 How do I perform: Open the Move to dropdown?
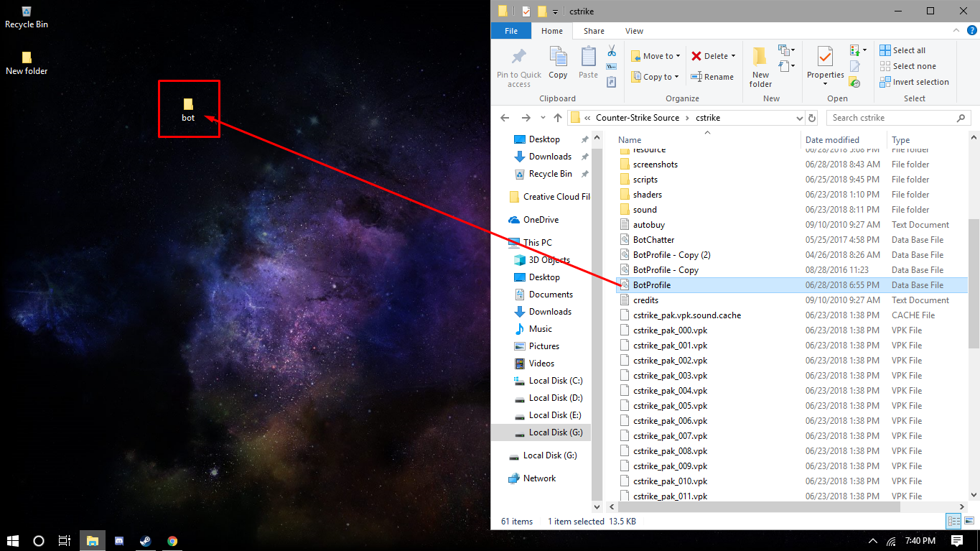tap(655, 56)
